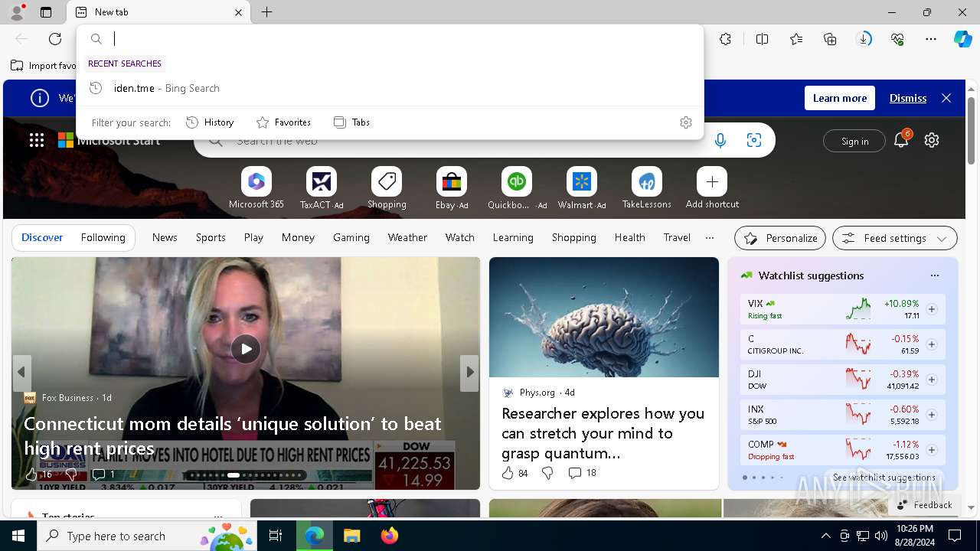Click the browser refresh icon
Viewport: 980px width, 551px height.
point(55,39)
